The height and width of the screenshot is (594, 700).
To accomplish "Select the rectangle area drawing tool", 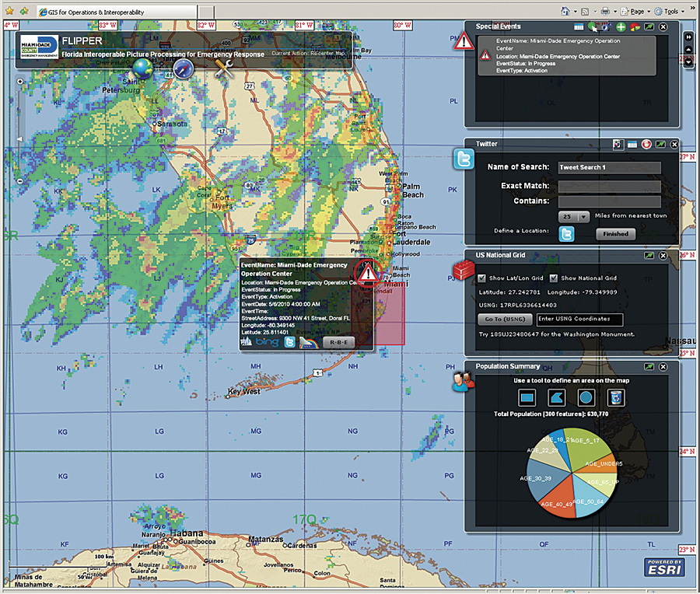I will pos(527,397).
